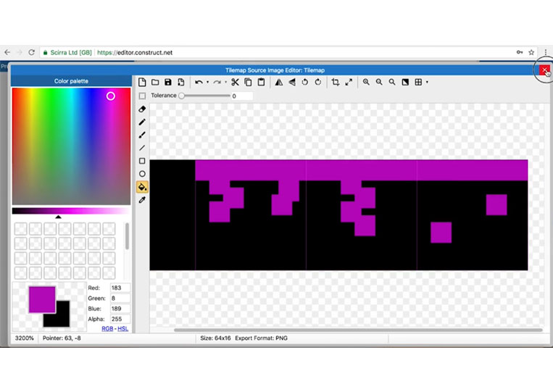Crop the image with crop tool icon
This screenshot has width=553, height=392.
pyautogui.click(x=336, y=82)
